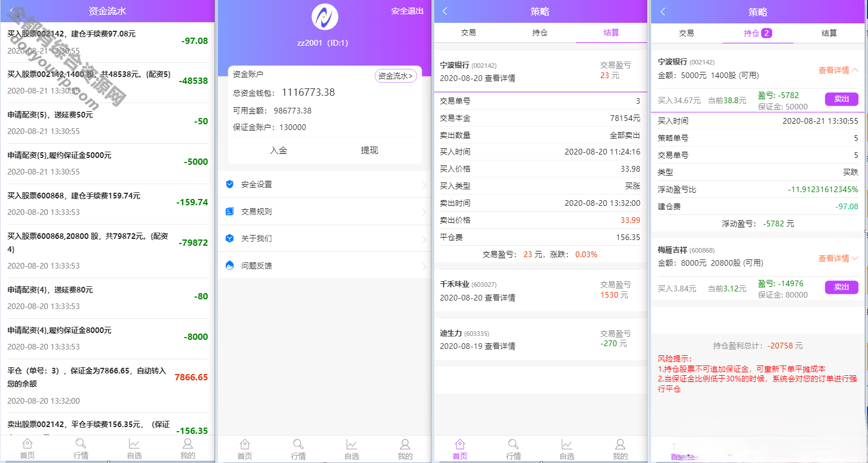Open 我的 person icon in 资金流水 screen

coord(188,444)
